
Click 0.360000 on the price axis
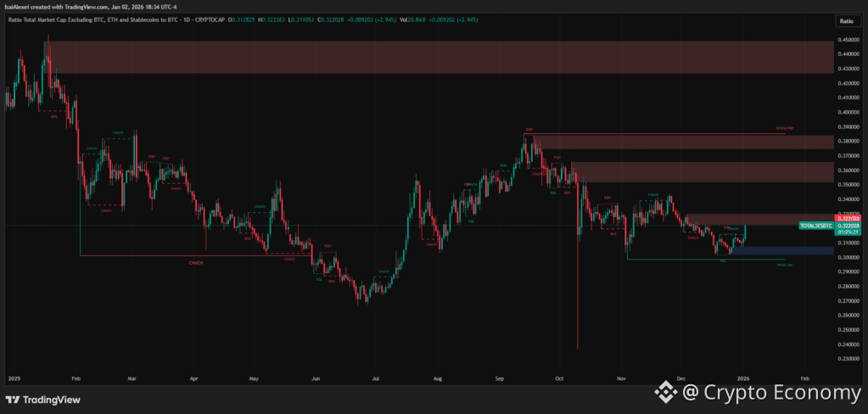point(848,170)
